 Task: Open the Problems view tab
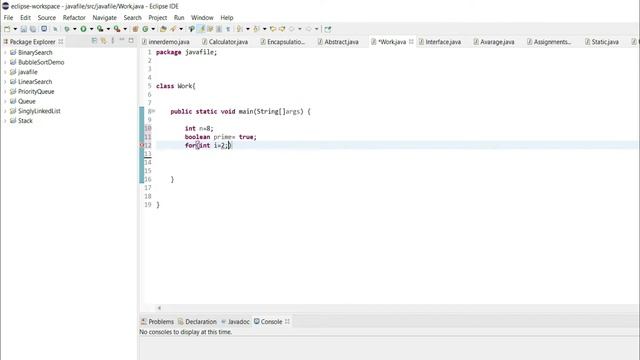[x=158, y=322]
